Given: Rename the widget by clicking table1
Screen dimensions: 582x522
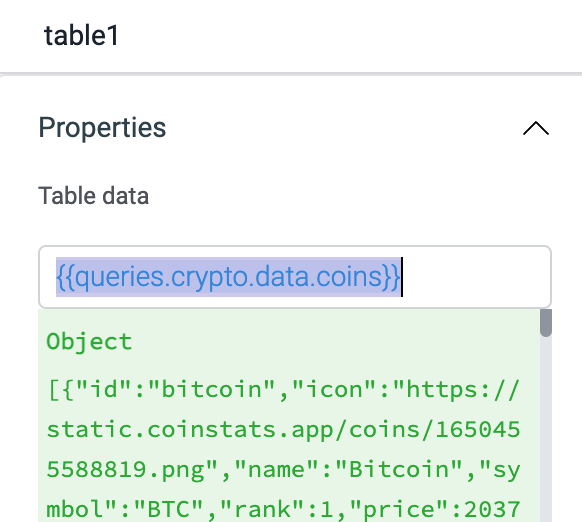Looking at the screenshot, I should [81, 36].
